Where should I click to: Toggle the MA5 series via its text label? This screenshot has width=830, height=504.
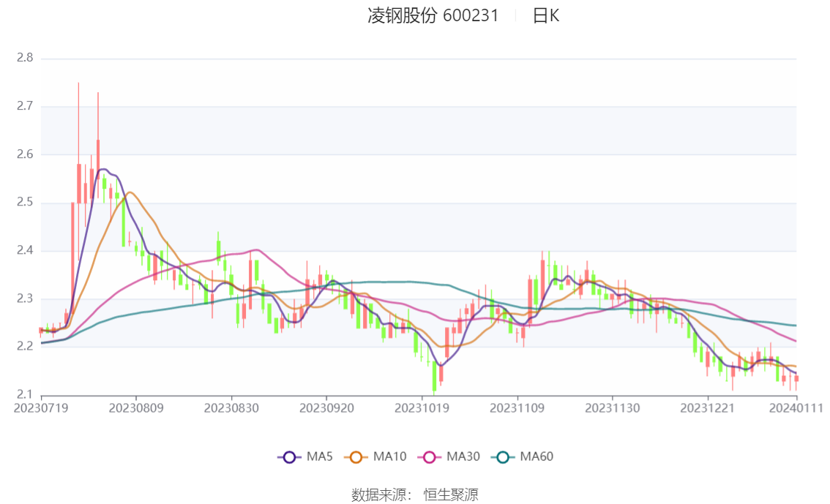point(320,457)
